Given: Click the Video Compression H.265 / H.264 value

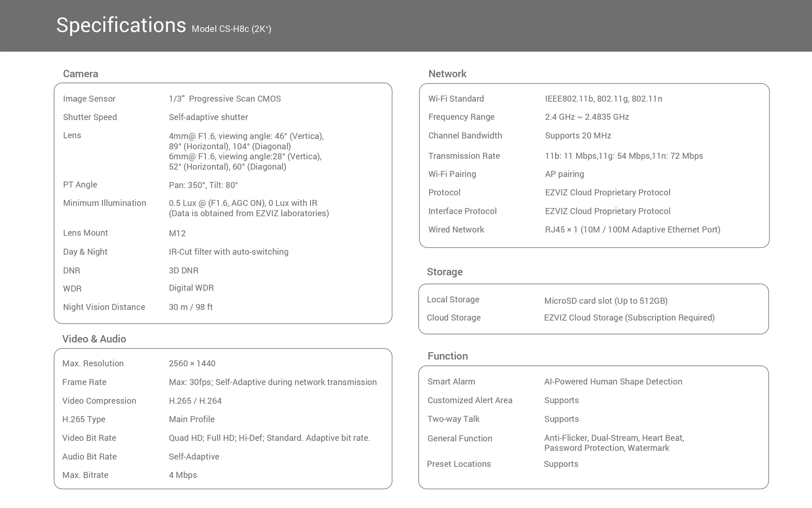Looking at the screenshot, I should [195, 401].
